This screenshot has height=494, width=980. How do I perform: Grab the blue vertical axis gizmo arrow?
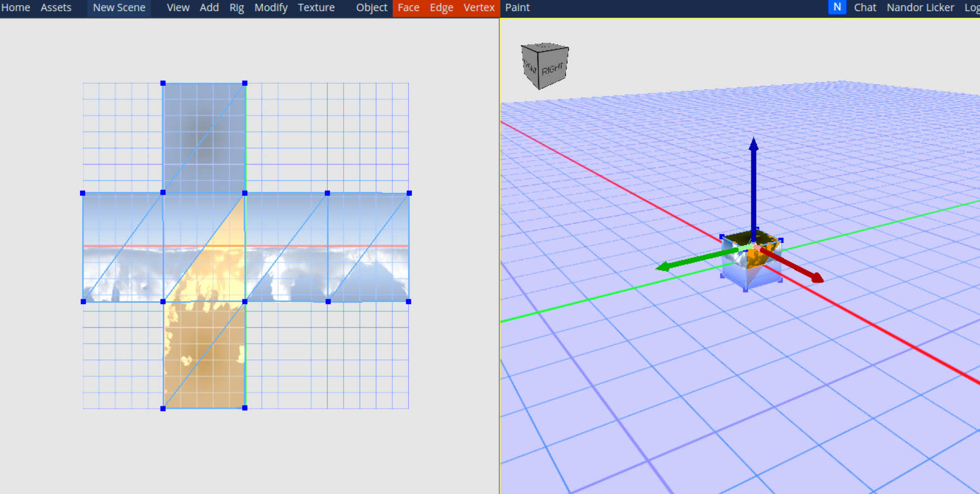pos(753,183)
